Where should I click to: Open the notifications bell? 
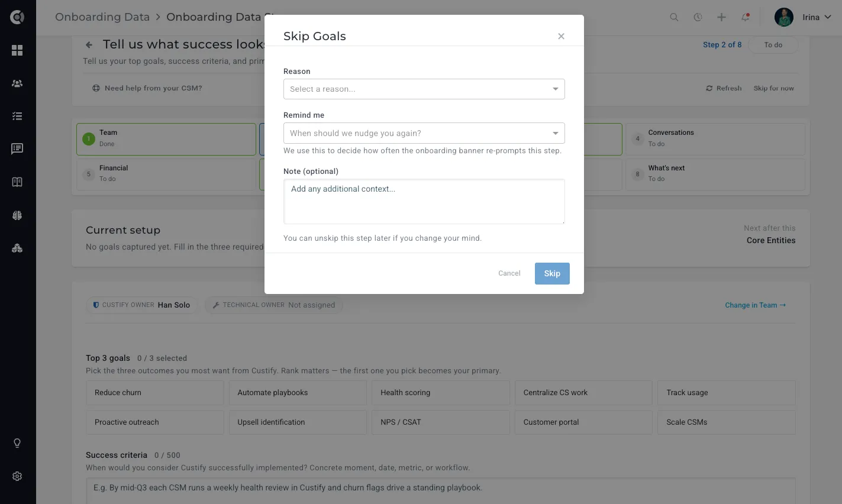pos(746,17)
